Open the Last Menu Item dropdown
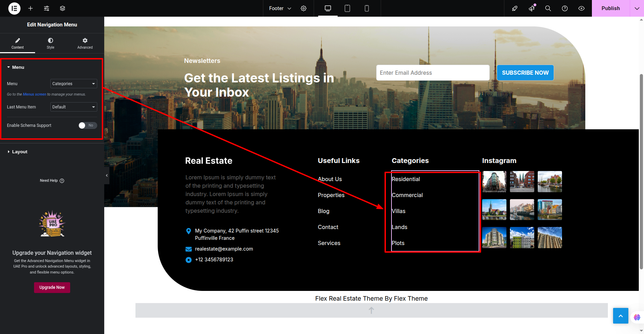The width and height of the screenshot is (644, 334). click(74, 107)
